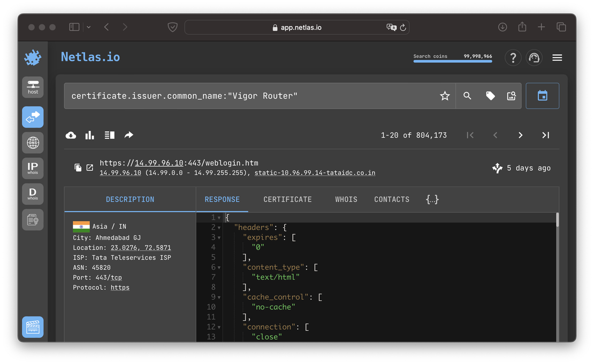
Task: Open the host search sidebar tool
Action: point(33,87)
